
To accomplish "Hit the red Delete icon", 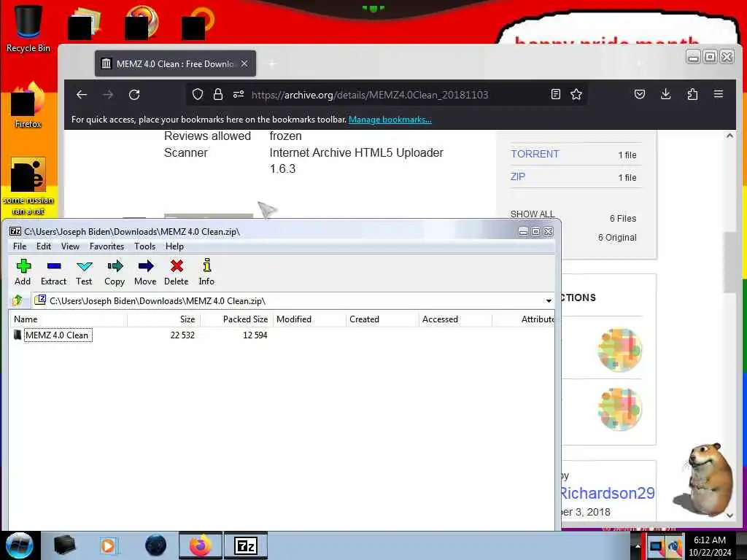I will click(177, 273).
